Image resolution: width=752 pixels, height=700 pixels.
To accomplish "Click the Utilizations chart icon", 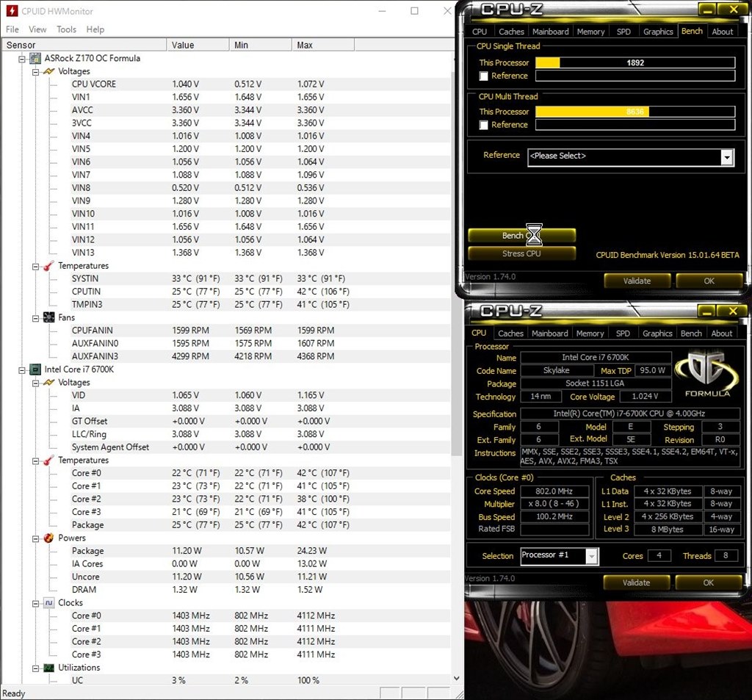I will (x=48, y=668).
